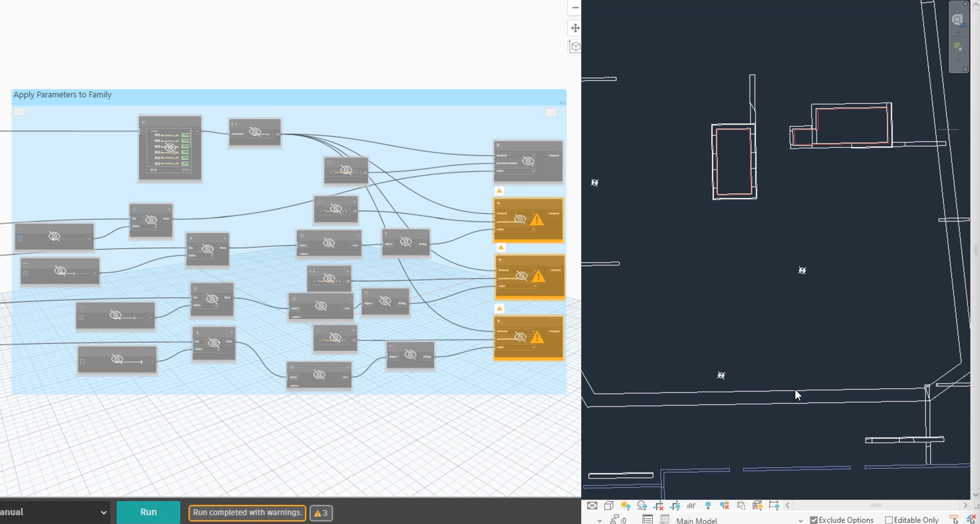980x524 pixels.
Task: Click the Show Crop Region icon
Action: (675, 505)
